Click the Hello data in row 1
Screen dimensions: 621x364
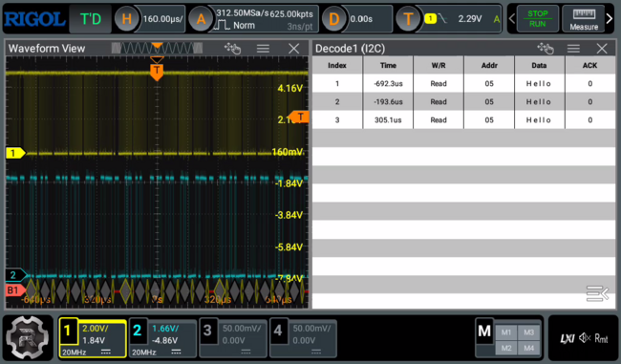coord(539,83)
